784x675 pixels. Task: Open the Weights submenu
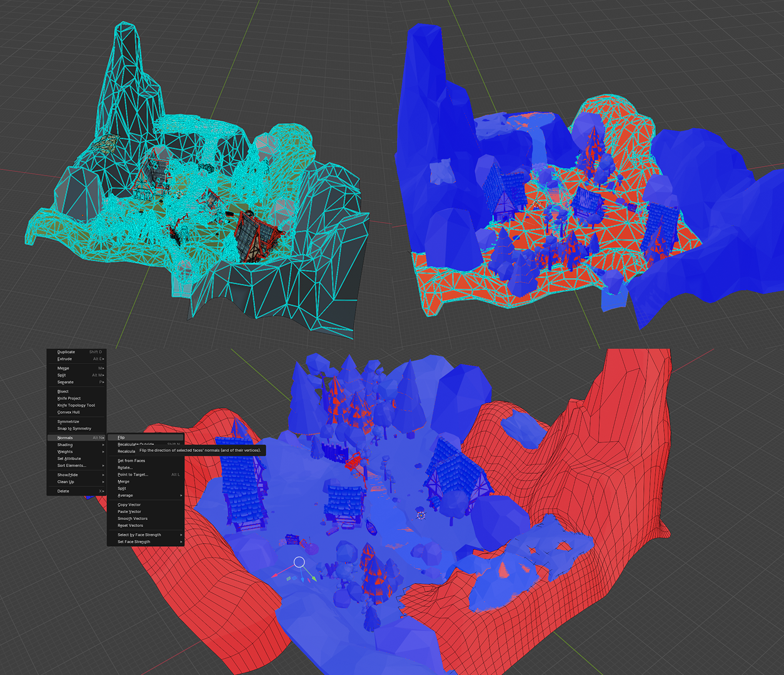65,451
